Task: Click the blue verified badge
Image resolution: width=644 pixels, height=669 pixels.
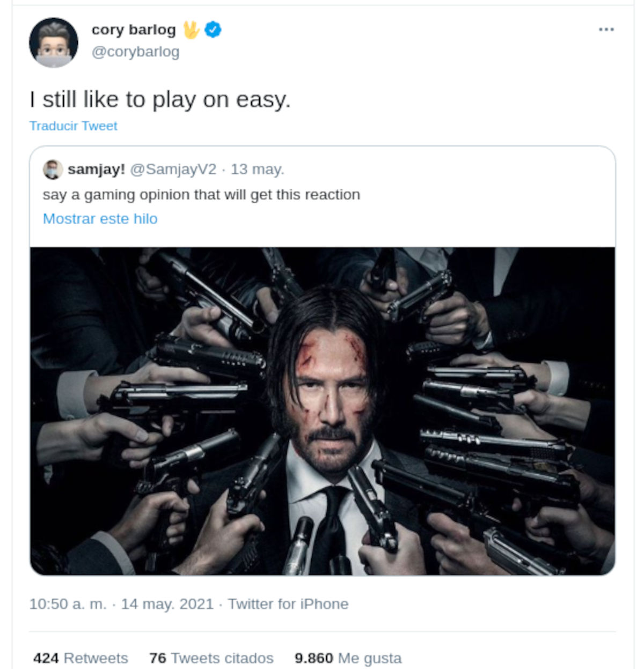Action: coord(214,30)
